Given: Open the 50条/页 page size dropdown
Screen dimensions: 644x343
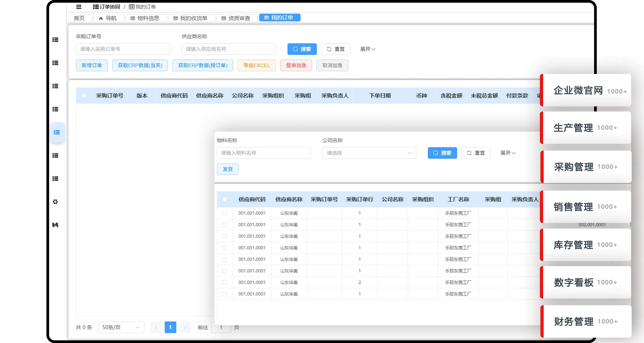Looking at the screenshot, I should 121,327.
